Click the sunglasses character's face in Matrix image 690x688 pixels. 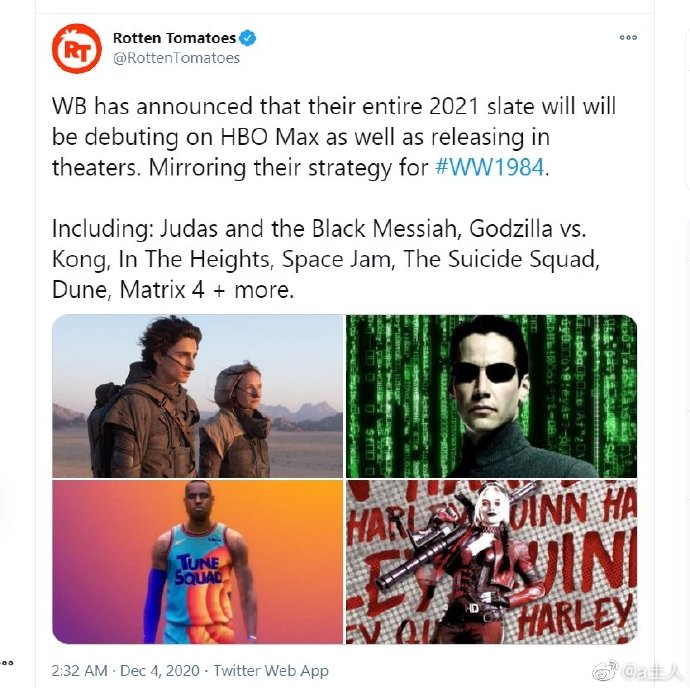pos(486,381)
